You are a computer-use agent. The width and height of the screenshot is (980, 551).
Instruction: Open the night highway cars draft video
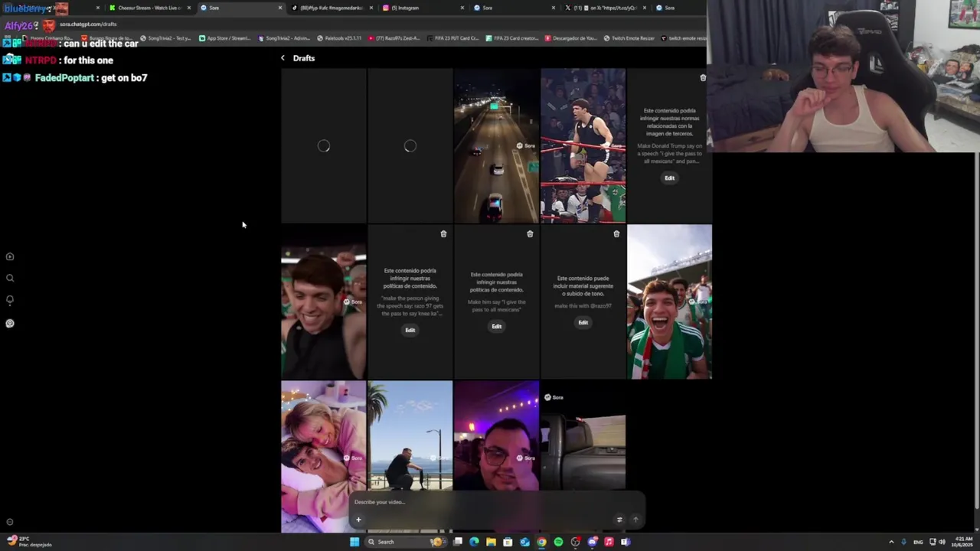496,145
